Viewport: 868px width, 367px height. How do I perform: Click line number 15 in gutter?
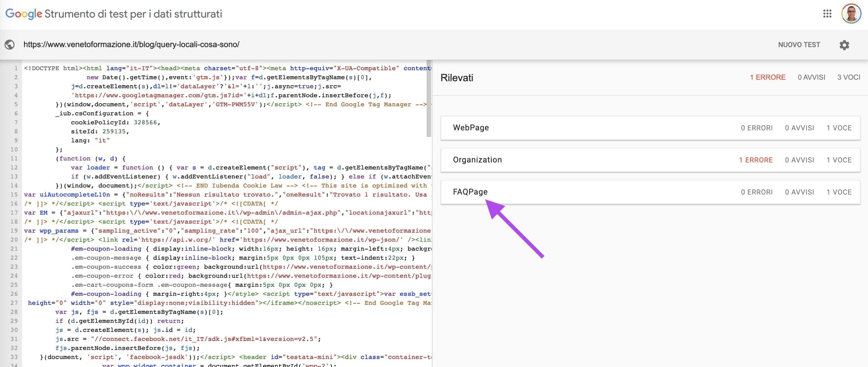[14, 195]
